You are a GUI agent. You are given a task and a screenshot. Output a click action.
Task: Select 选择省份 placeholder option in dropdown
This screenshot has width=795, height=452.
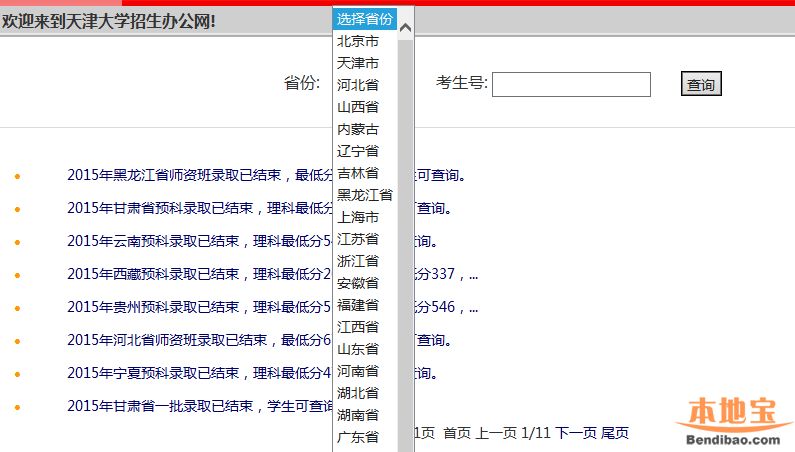click(x=365, y=19)
